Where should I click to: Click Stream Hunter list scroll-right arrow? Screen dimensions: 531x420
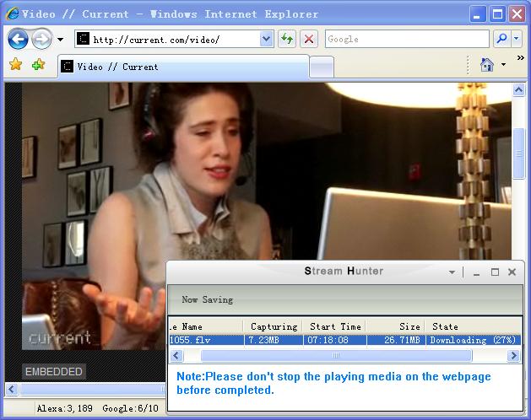(x=514, y=356)
